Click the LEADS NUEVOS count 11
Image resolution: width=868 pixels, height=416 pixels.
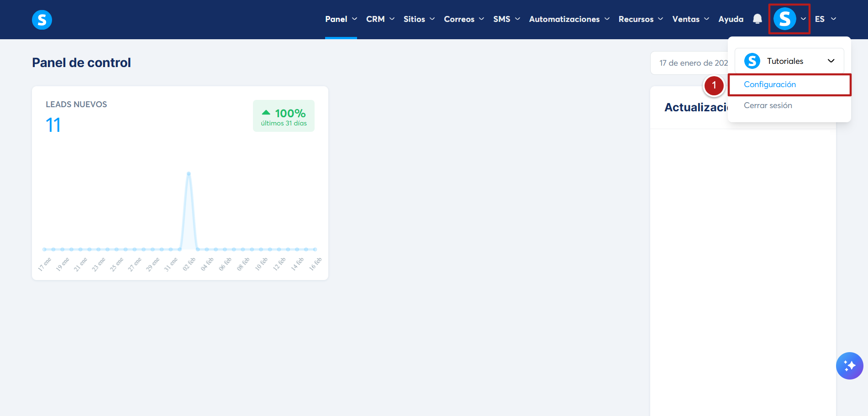pyautogui.click(x=53, y=125)
